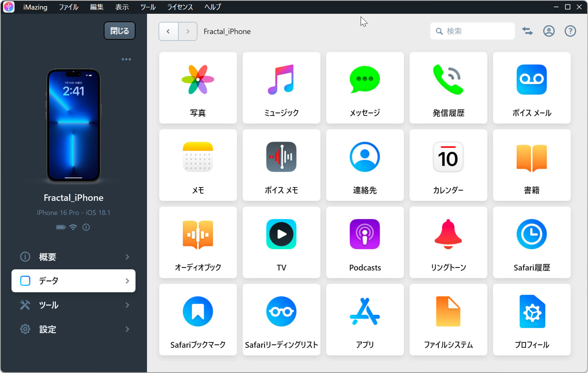Image resolution: width=588 pixels, height=373 pixels.
Task: Click the iPhone device image
Action: click(x=73, y=125)
